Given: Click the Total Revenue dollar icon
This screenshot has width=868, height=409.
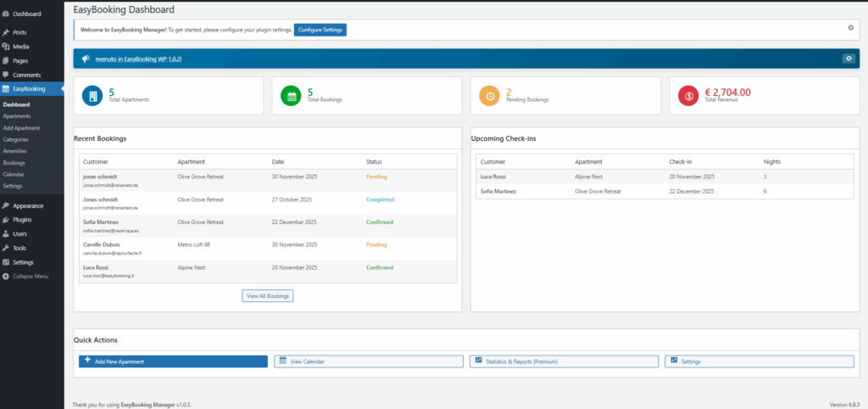Looking at the screenshot, I should point(688,97).
